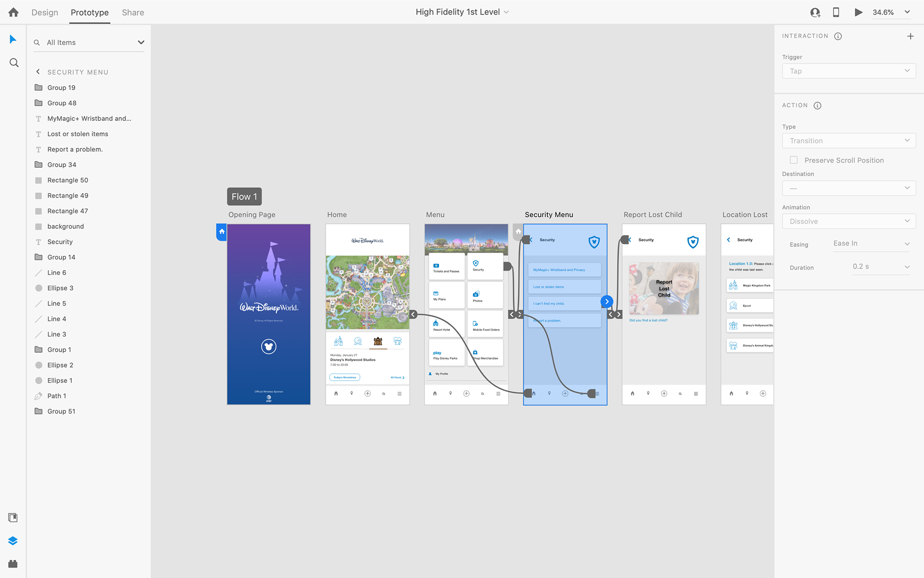Select the Location Lost artboard title

pos(745,215)
